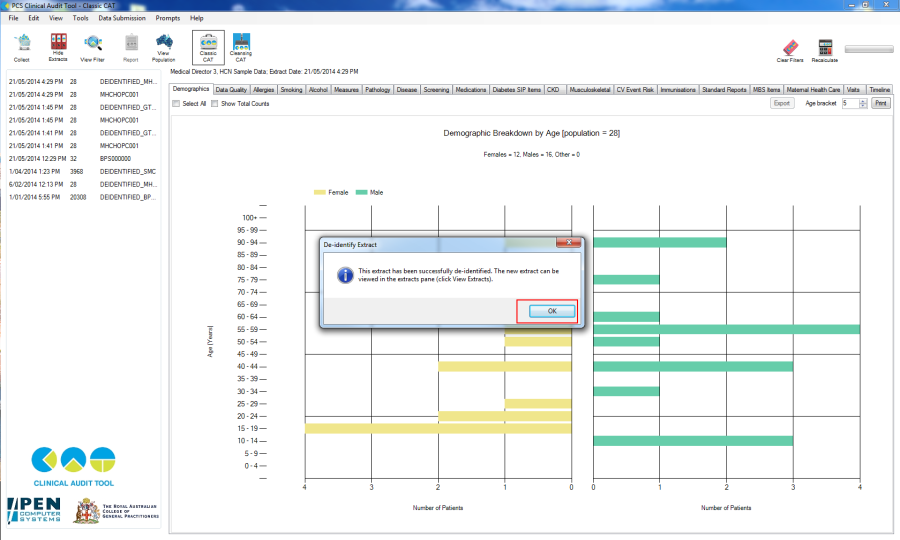Click the male 90 - 94 age bar
This screenshot has height=540, width=900.
660,243
